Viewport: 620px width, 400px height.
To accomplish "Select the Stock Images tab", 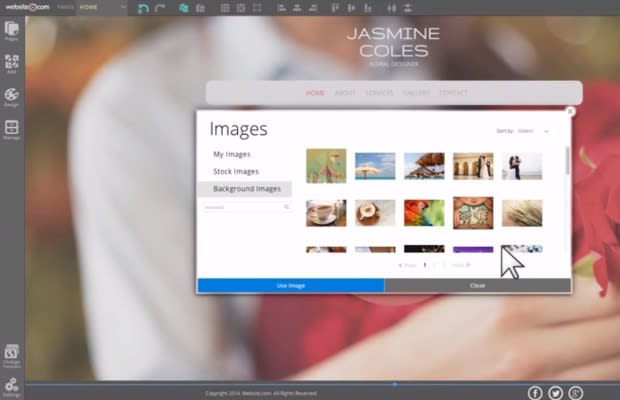I will click(236, 172).
